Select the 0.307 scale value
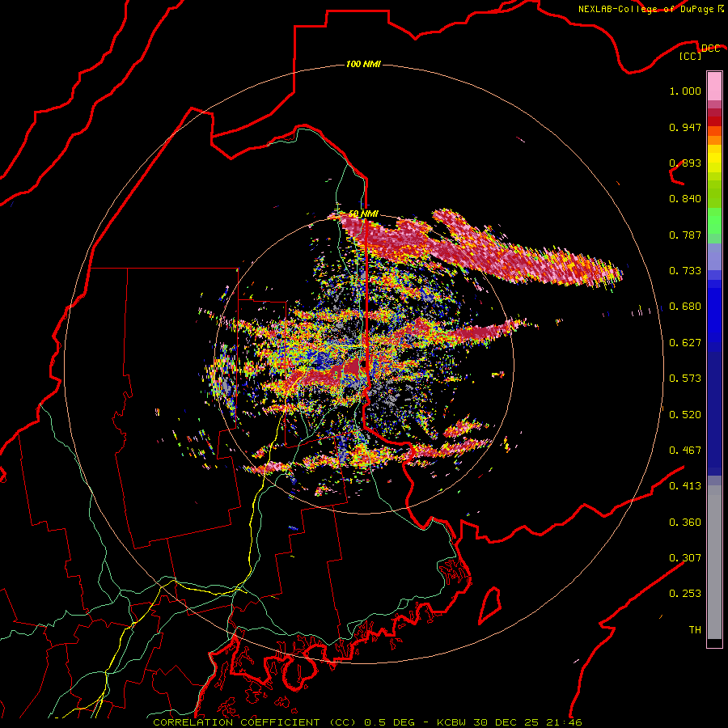This screenshot has height=728, width=728. point(685,558)
